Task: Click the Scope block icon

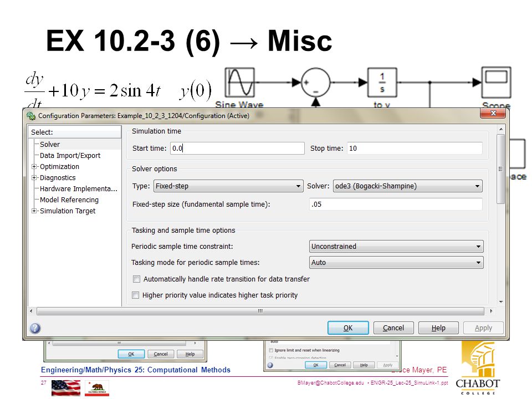Action: [x=496, y=83]
